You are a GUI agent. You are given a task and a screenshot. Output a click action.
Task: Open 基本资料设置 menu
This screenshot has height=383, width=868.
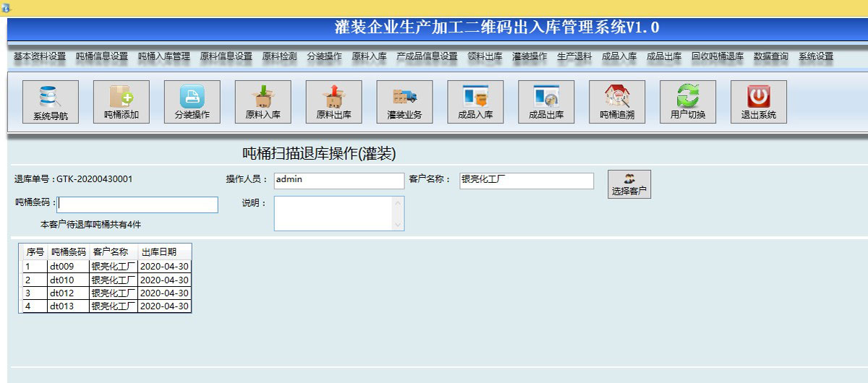point(40,56)
